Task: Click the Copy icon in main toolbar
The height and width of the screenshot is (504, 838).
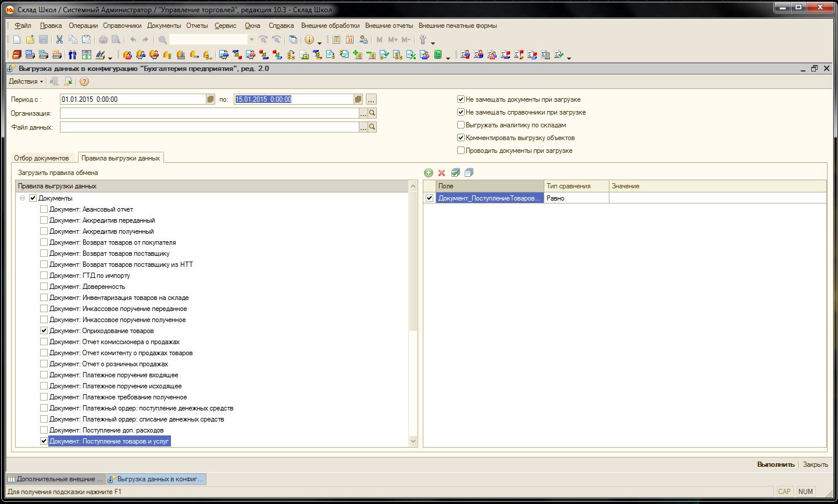Action: (x=73, y=40)
